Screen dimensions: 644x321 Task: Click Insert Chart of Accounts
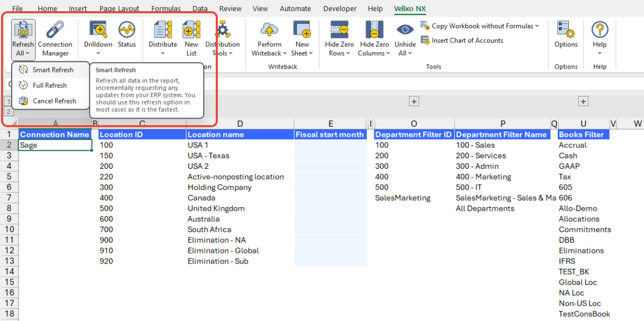click(462, 40)
